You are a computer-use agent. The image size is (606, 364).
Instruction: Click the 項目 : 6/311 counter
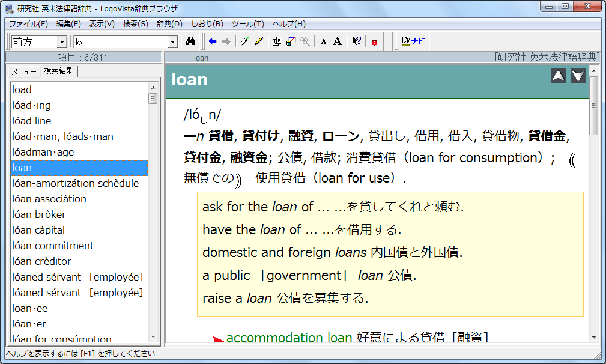83,58
